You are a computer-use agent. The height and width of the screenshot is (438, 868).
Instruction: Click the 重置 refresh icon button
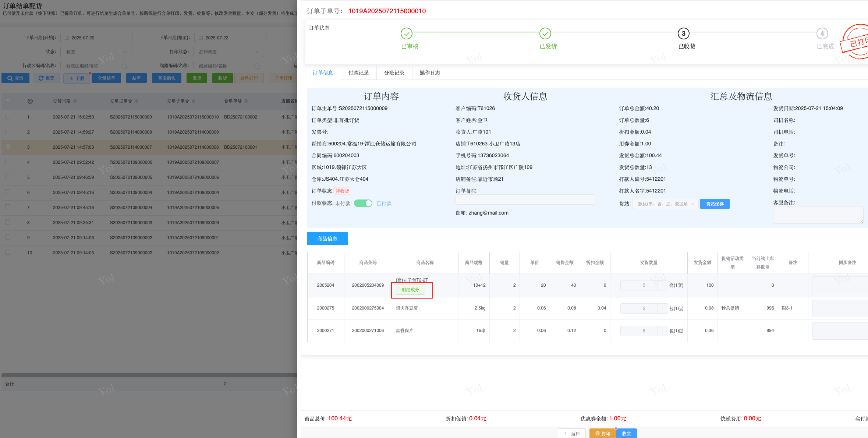[x=46, y=78]
